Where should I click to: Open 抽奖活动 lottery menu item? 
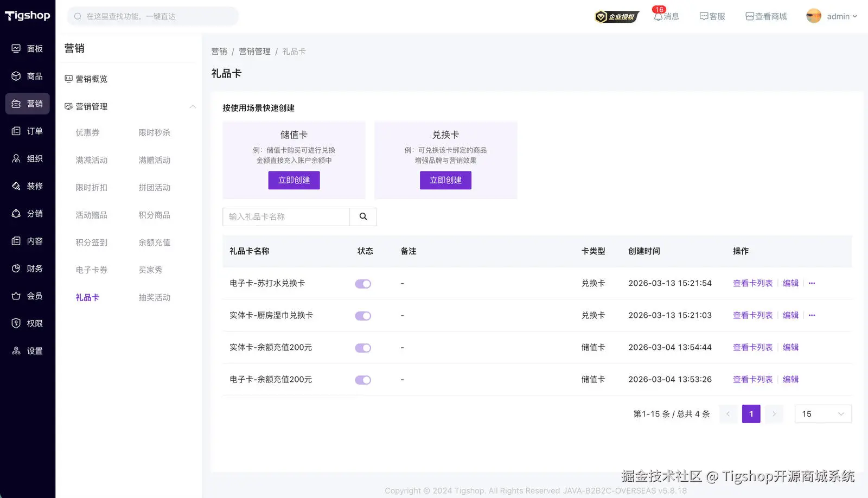point(154,297)
